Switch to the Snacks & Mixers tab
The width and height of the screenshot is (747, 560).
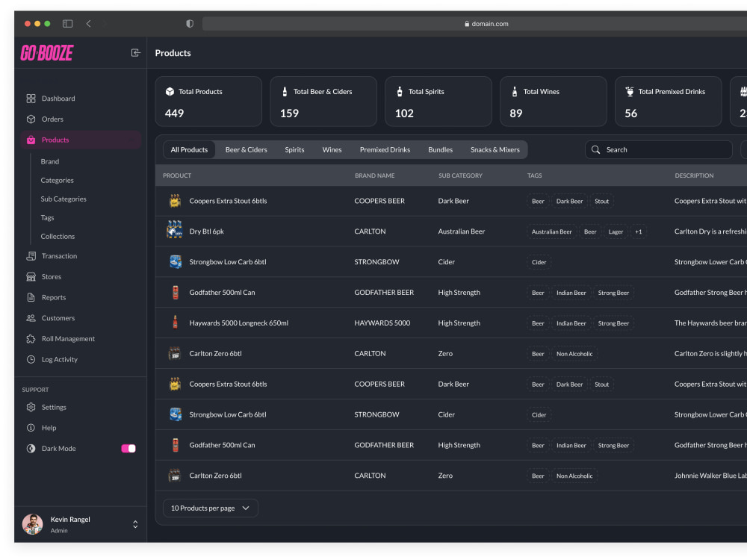point(495,149)
